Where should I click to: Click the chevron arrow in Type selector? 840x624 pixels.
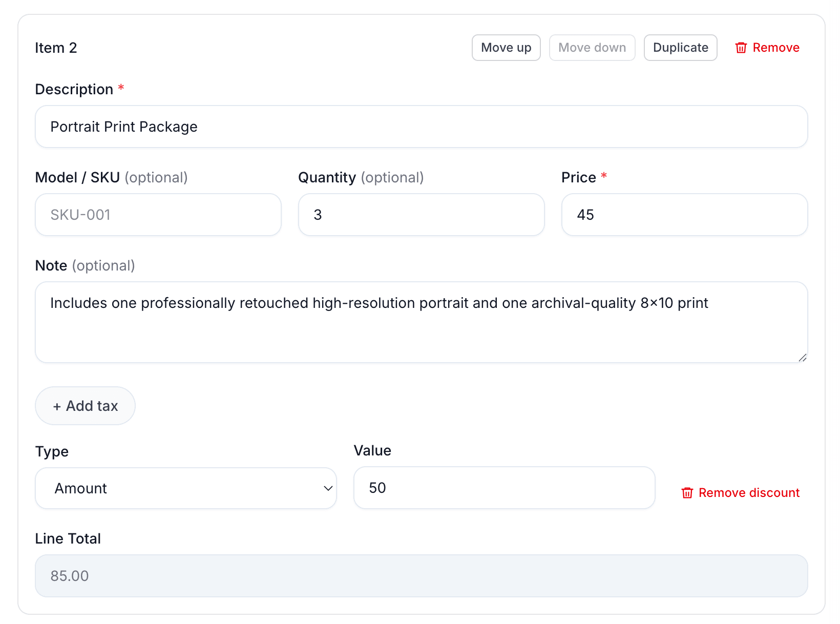point(328,488)
